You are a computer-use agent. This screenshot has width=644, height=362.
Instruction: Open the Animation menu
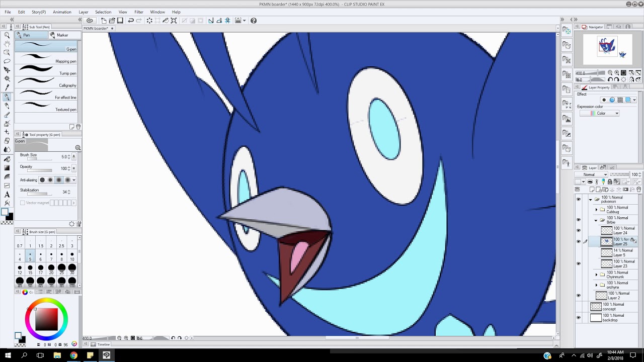62,12
